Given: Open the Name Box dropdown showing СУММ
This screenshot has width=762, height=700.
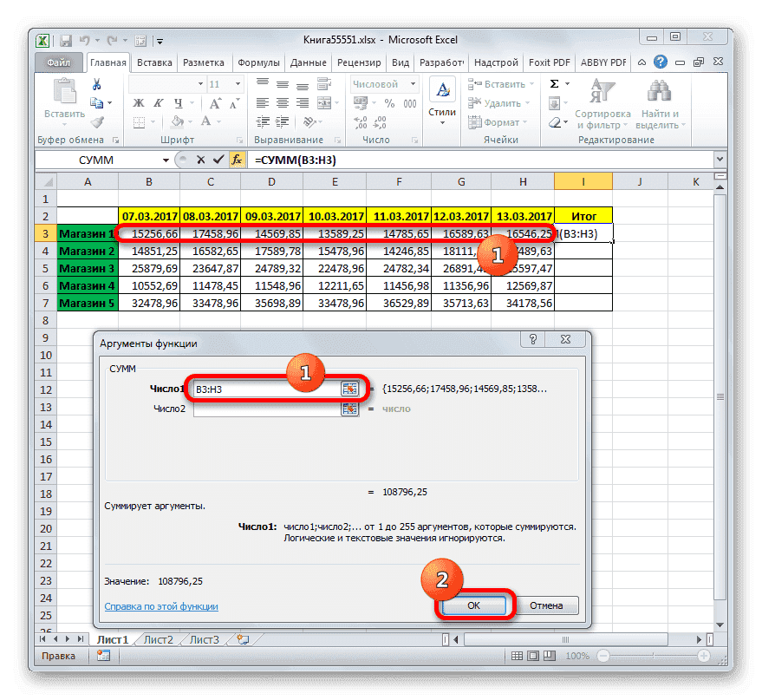Looking at the screenshot, I should 166,160.
